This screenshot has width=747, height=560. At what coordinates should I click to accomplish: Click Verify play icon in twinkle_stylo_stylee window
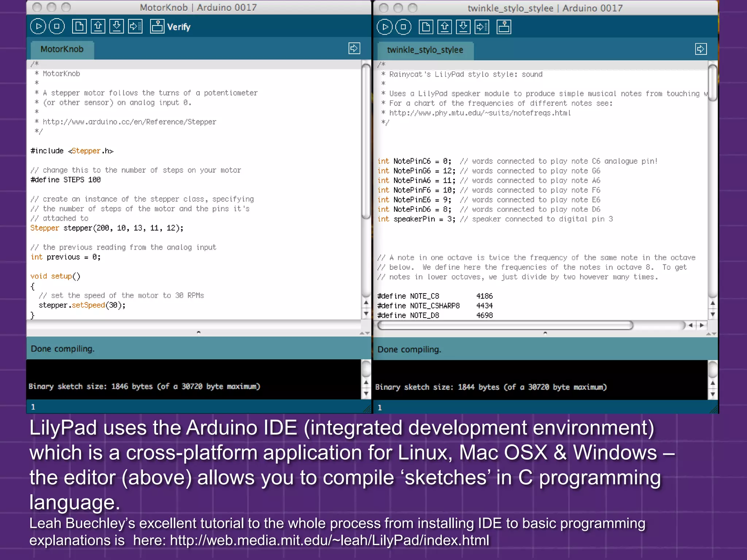click(385, 27)
